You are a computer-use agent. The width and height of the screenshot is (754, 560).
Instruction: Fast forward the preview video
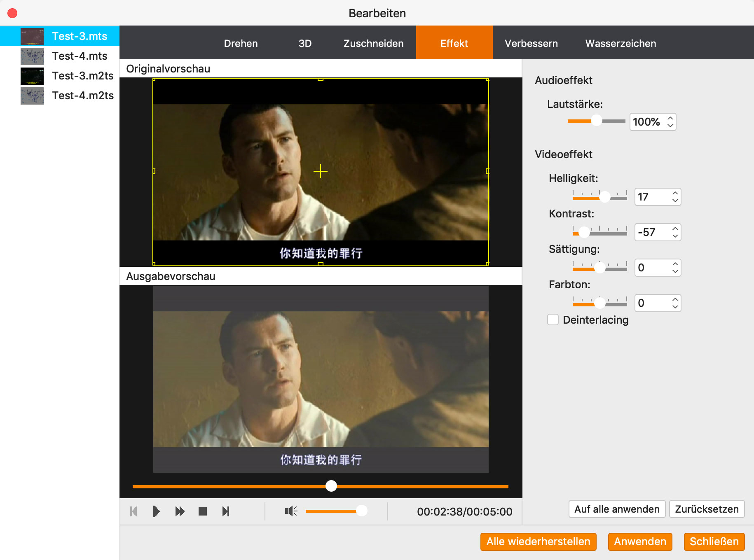[180, 511]
